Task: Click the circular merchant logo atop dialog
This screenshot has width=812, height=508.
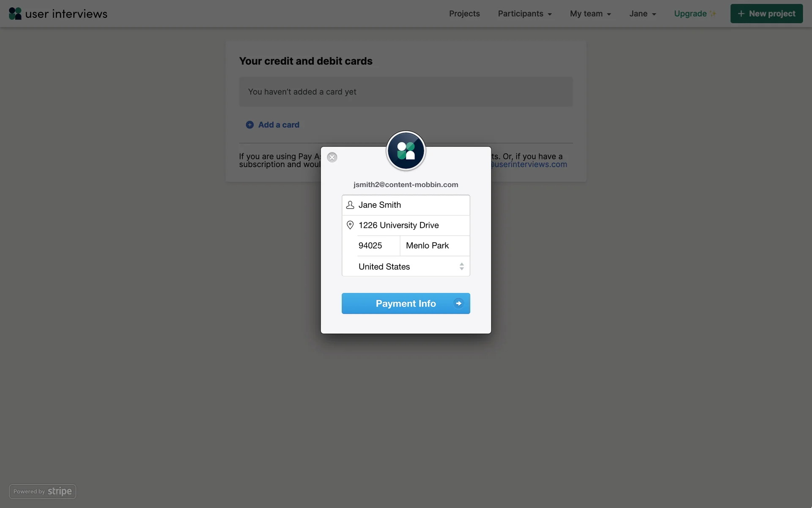Action: 406,151
